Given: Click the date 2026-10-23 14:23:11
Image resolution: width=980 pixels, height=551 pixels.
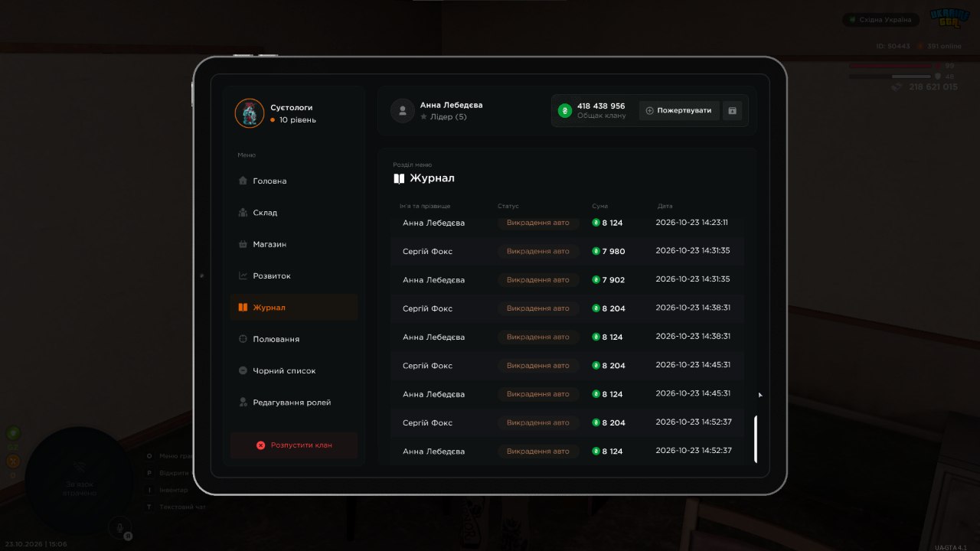Looking at the screenshot, I should (x=692, y=223).
